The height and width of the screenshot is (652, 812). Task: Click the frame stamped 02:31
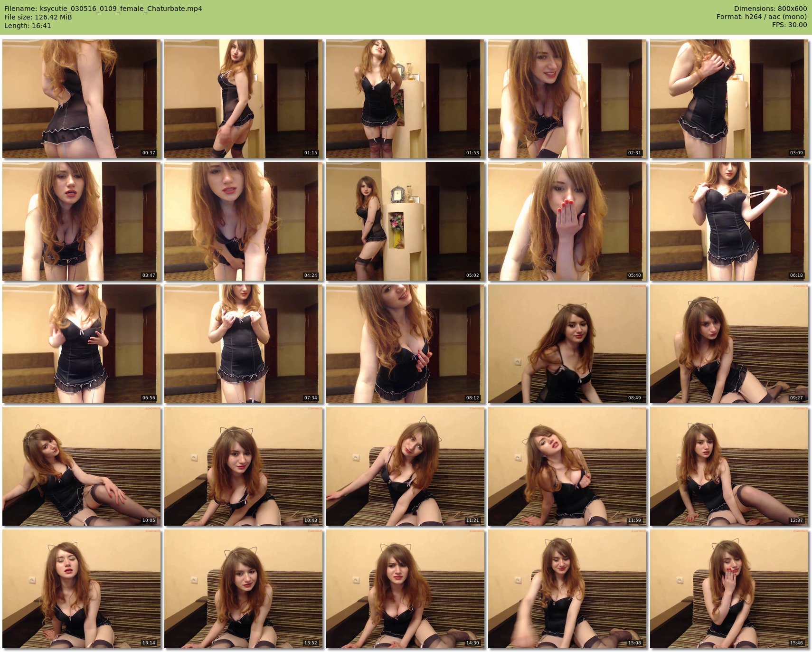(x=567, y=99)
